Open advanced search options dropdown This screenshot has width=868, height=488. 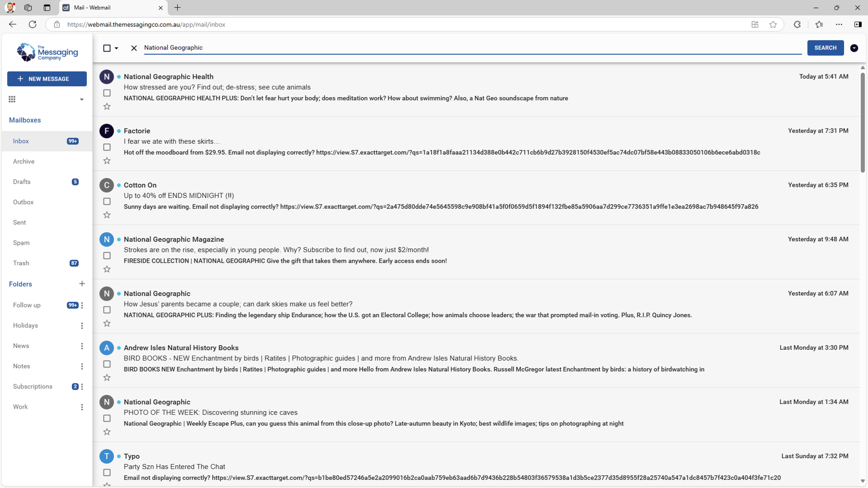click(x=854, y=48)
